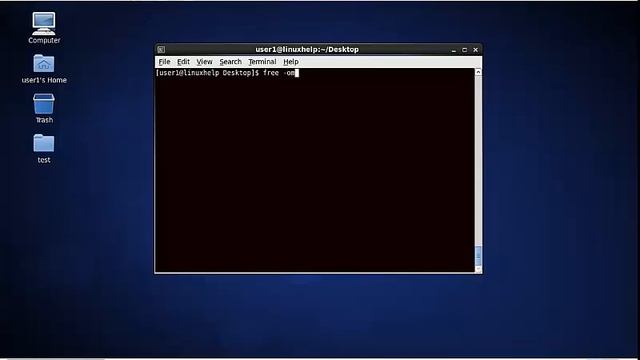Click the terminal window menu icon in title bar
Image resolution: width=640 pixels, height=360 pixels.
[x=161, y=49]
